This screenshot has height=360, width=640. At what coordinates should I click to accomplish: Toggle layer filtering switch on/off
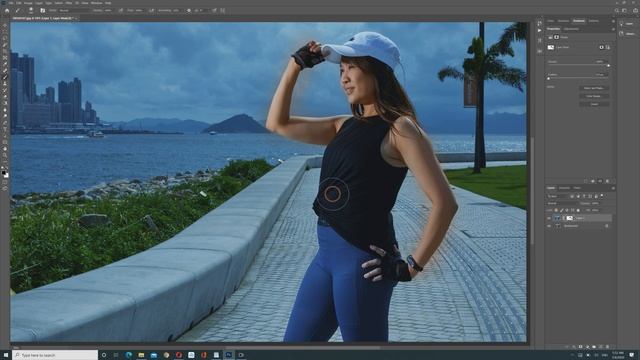tap(602, 196)
